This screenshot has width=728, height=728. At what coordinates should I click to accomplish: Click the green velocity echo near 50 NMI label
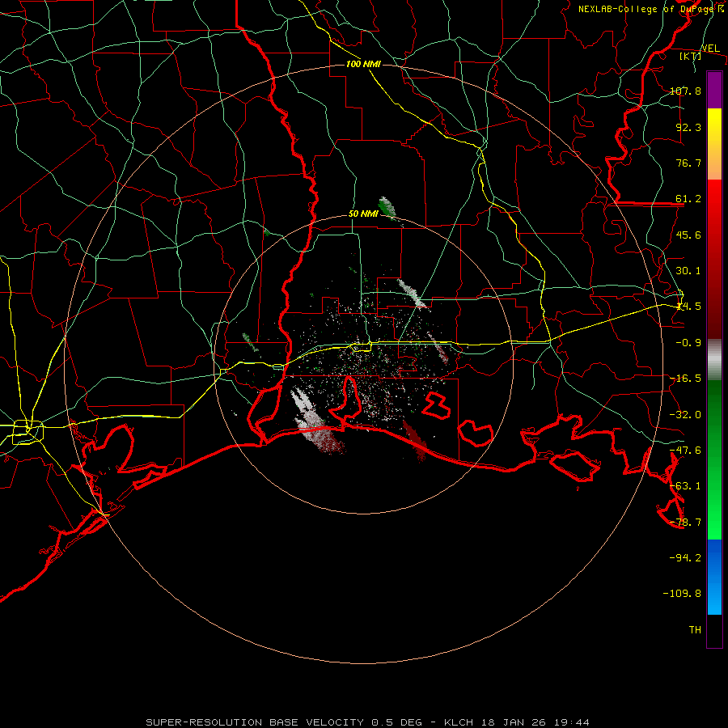[387, 208]
